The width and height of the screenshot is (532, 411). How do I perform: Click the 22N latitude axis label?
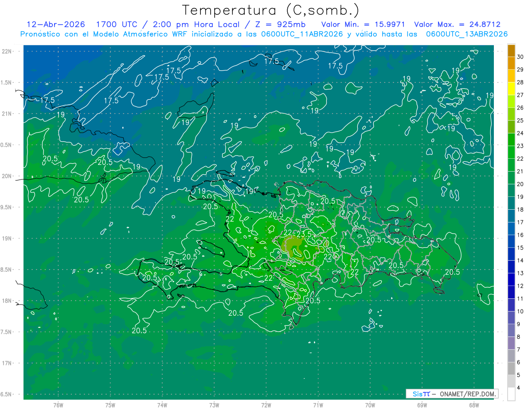click(x=7, y=51)
